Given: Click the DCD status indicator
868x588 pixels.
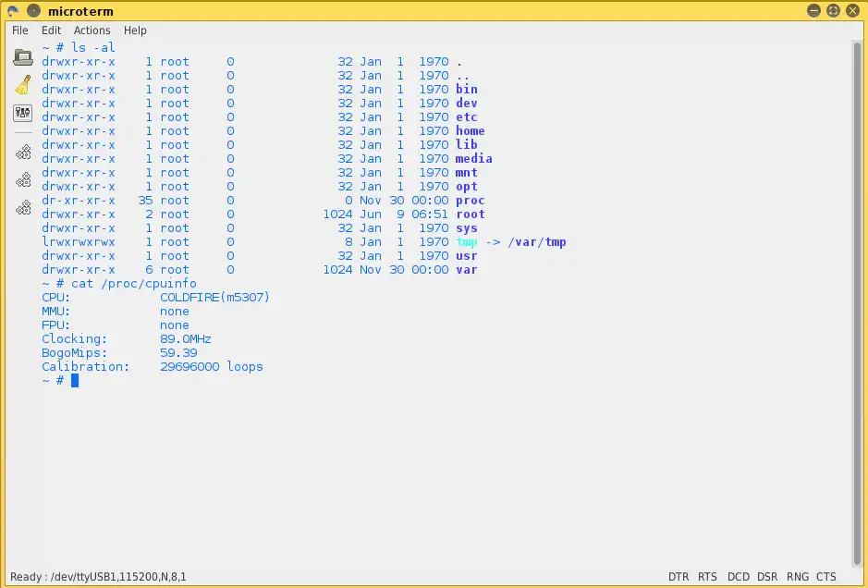Looking at the screenshot, I should [738, 577].
